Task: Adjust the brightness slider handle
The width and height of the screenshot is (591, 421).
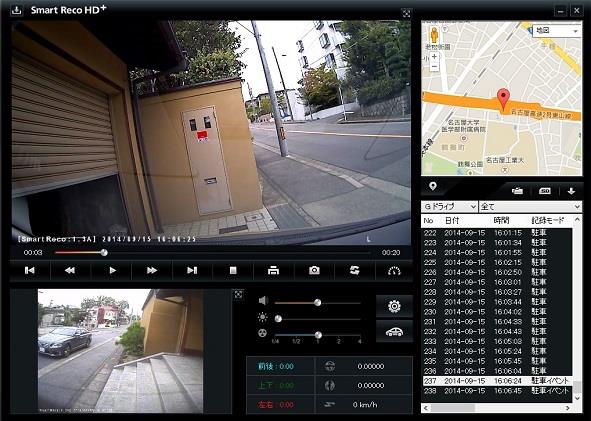Action: (278, 319)
